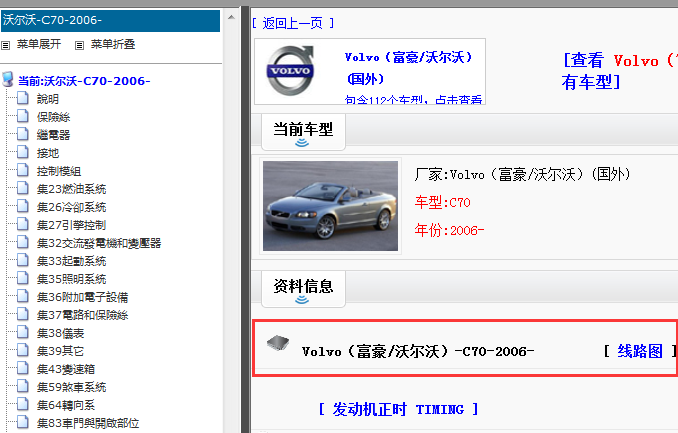
Task: Open 控制模组 in the tree
Action: [x=59, y=171]
